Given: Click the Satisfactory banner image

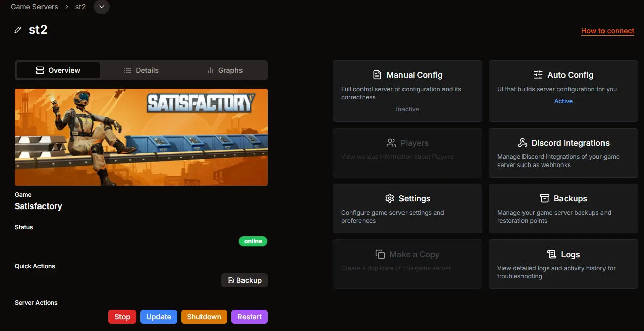Looking at the screenshot, I should pyautogui.click(x=141, y=137).
